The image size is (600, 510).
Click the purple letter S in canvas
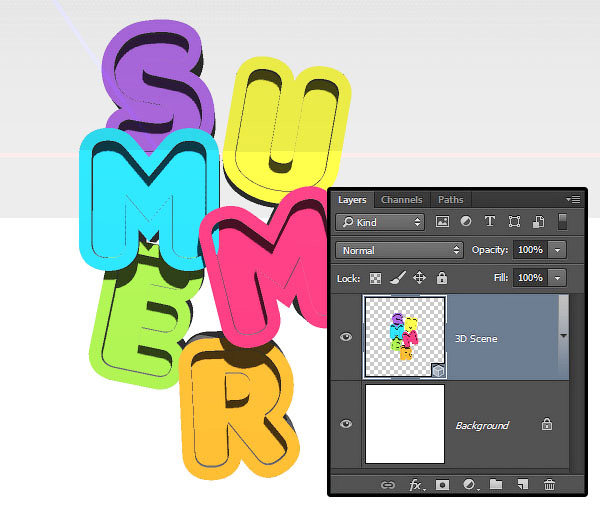tap(157, 80)
